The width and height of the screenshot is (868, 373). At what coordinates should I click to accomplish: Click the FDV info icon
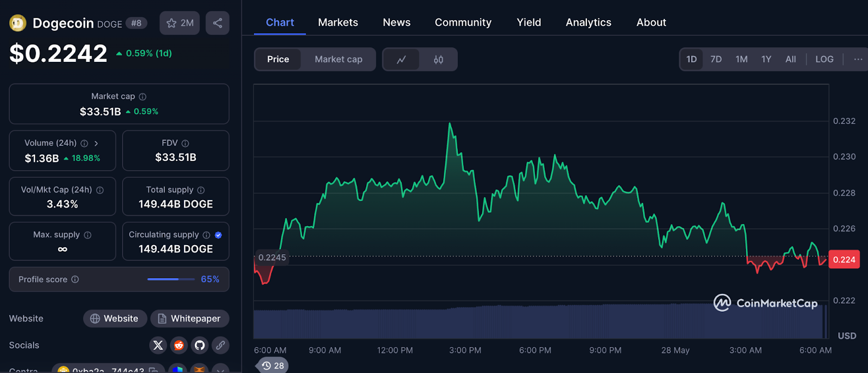coord(185,143)
